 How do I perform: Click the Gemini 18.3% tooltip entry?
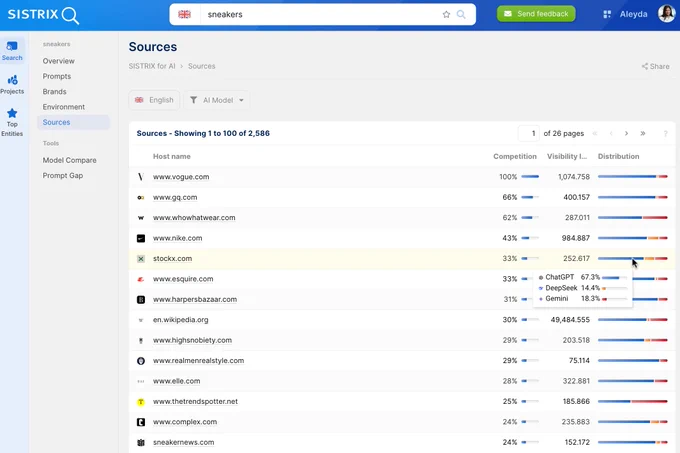click(582, 299)
